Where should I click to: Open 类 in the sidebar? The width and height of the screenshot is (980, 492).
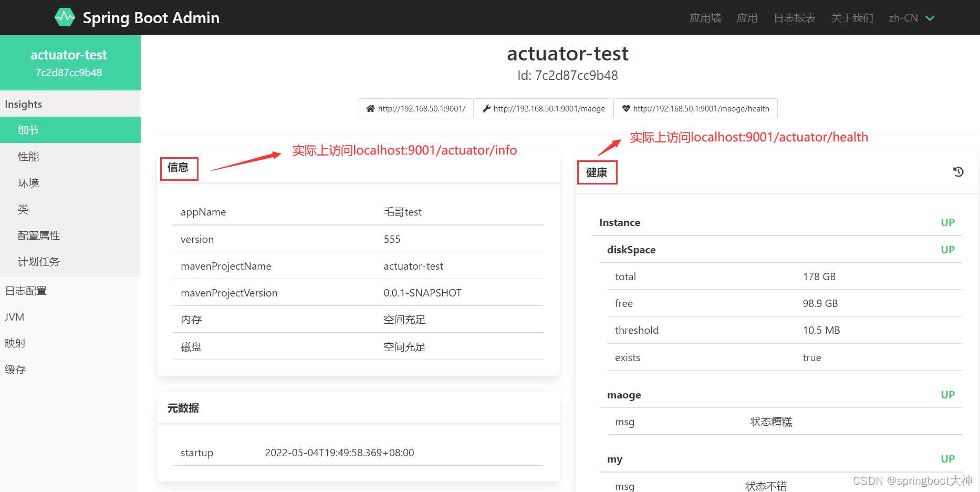pos(70,209)
